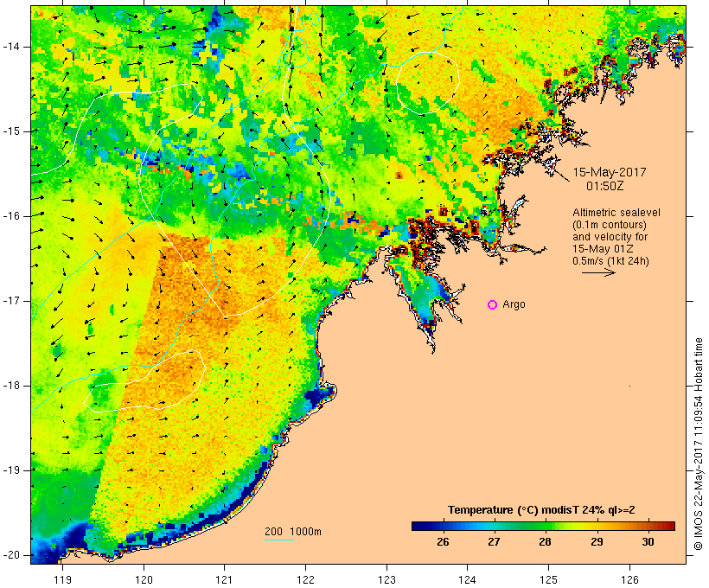The image size is (709, 588).
Task: Click the longitude axis label 122
Action: pyautogui.click(x=306, y=580)
